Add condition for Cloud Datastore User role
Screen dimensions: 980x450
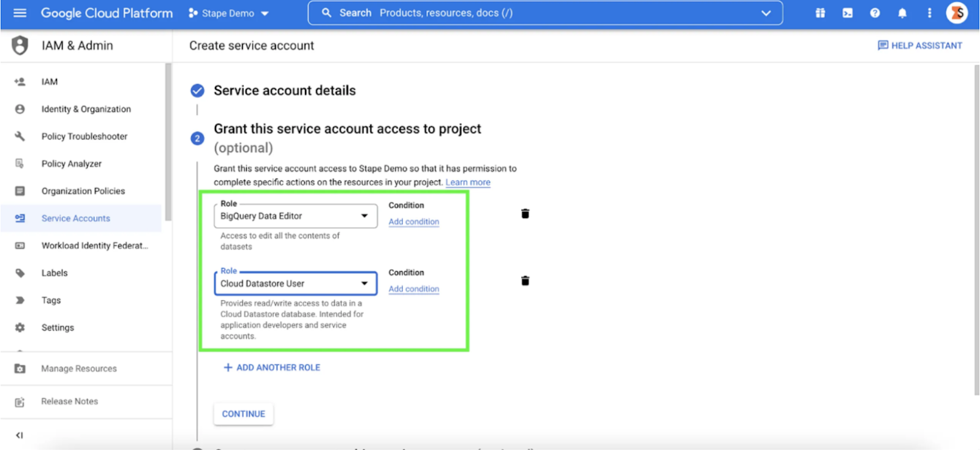click(x=414, y=289)
